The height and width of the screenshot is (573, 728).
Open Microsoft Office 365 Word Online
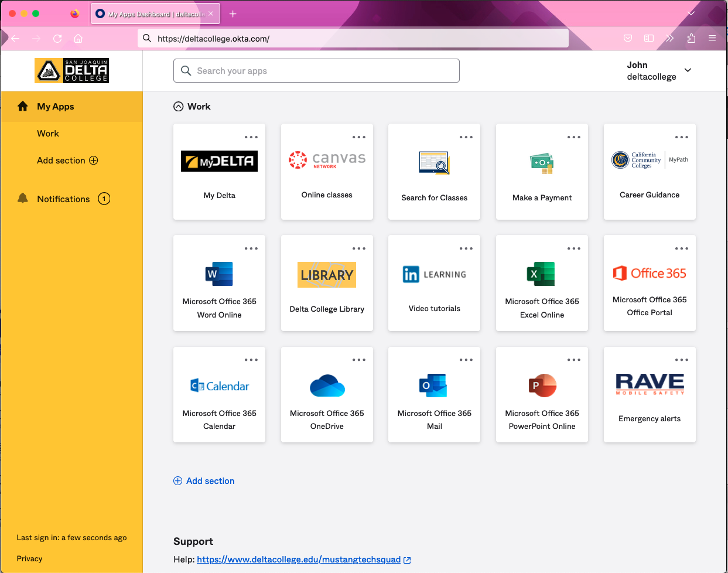click(219, 283)
